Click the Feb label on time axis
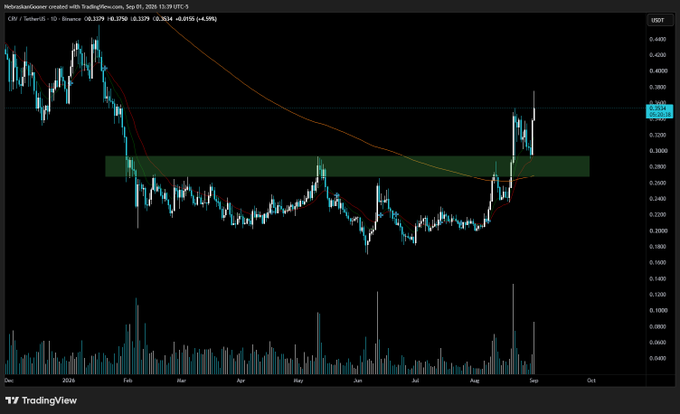680x414 pixels. click(x=128, y=381)
